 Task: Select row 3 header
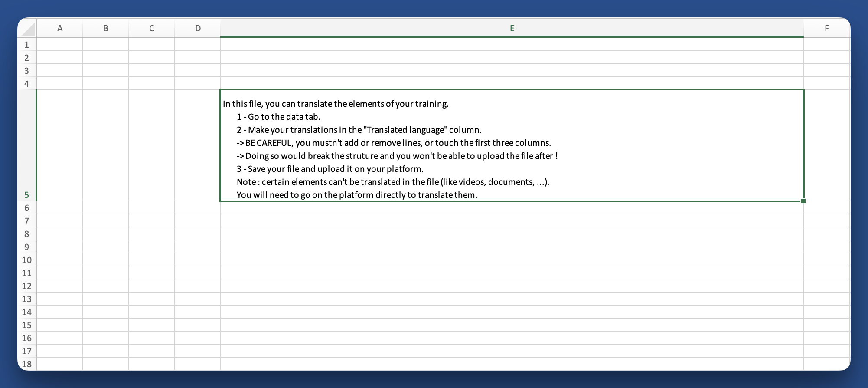(x=27, y=71)
